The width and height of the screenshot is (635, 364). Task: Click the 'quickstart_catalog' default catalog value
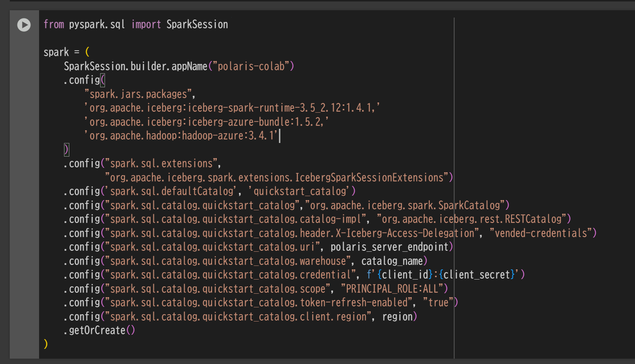[301, 191]
